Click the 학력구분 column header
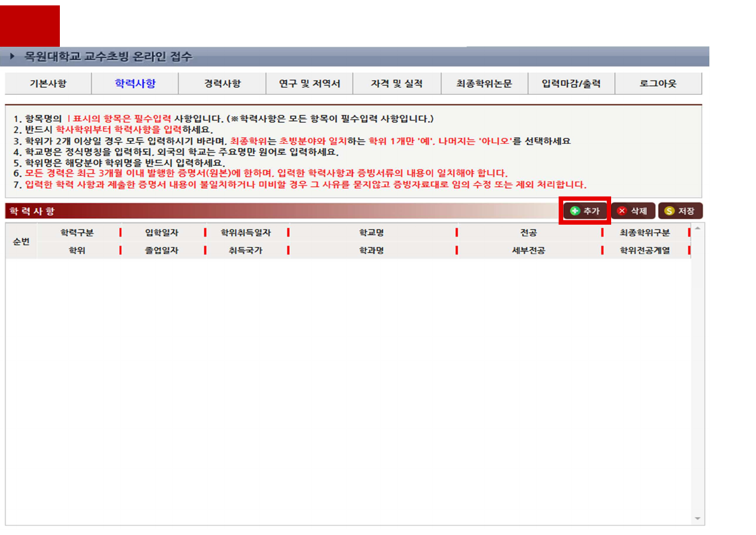 [77, 232]
